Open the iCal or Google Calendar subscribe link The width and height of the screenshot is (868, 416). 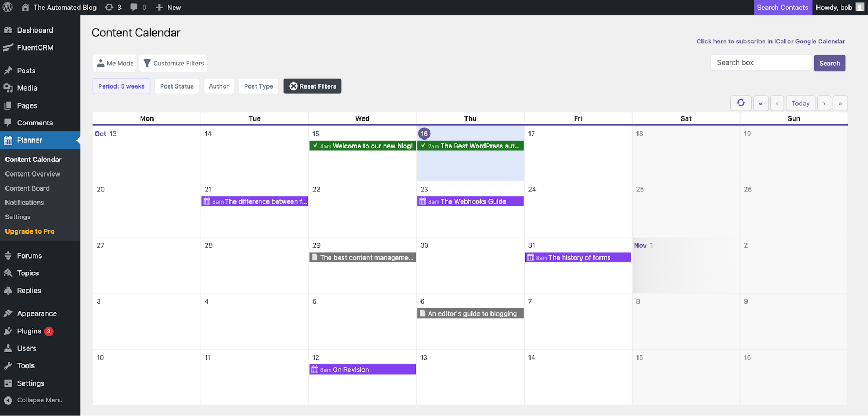point(770,41)
